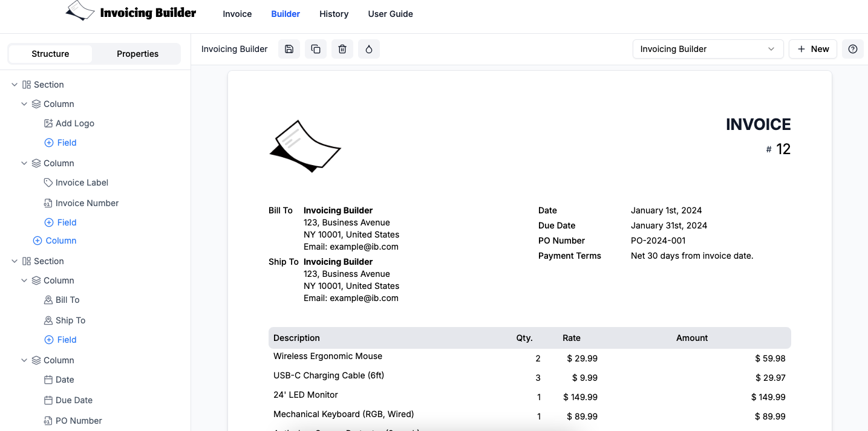Click the save icon in the toolbar
This screenshot has height=431, width=868.
tap(289, 49)
